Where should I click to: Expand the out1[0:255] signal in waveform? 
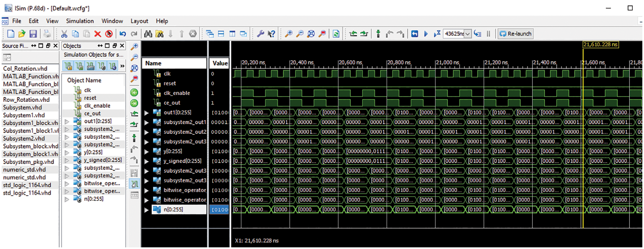click(x=147, y=113)
